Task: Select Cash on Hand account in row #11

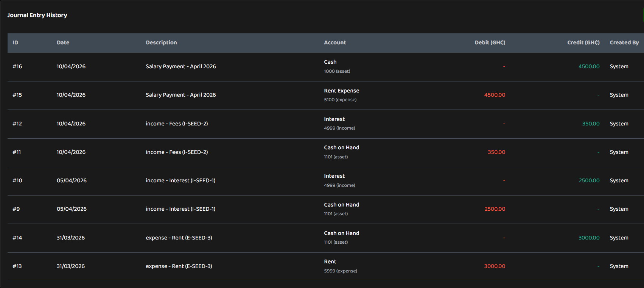Action: click(342, 147)
